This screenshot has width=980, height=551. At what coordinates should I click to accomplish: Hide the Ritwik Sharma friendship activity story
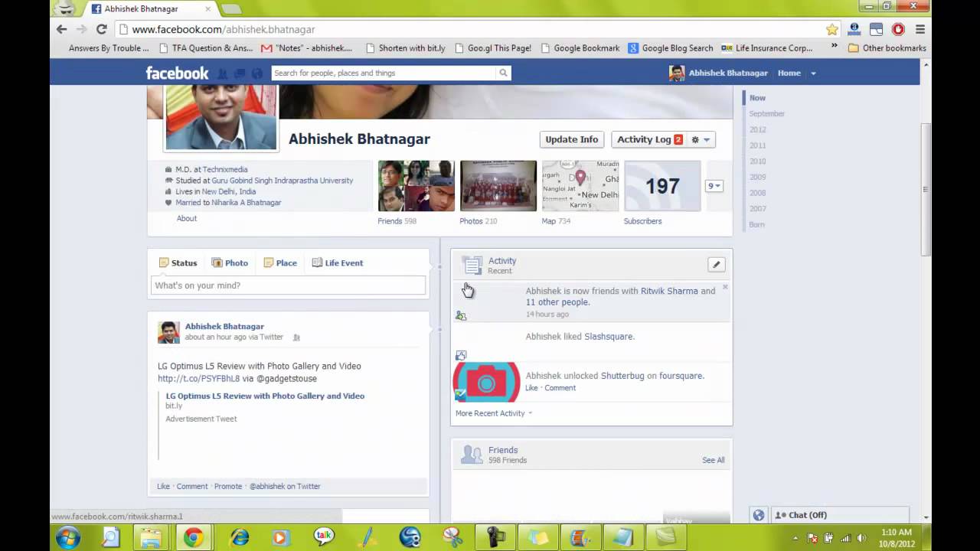click(x=725, y=288)
